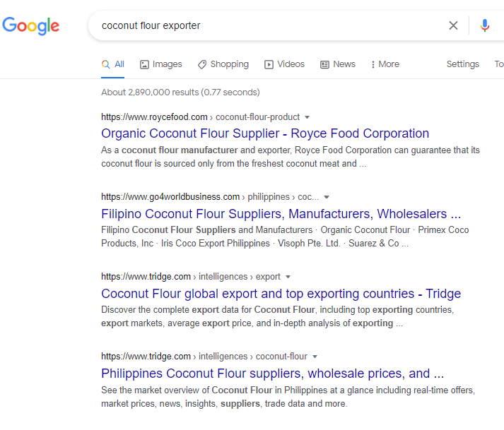The height and width of the screenshot is (430, 504).
Task: Click the go4worldbusiness.com URL breadcrumb
Action: [210, 196]
